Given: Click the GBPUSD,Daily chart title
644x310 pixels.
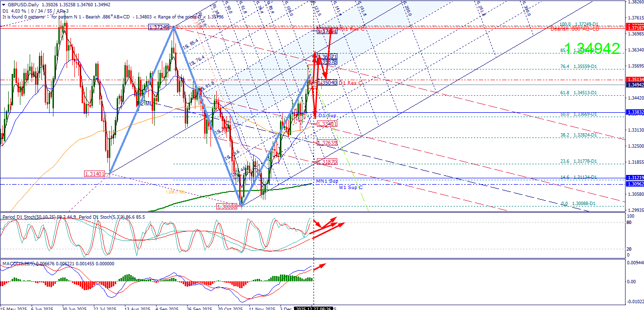Looking at the screenshot, I should (x=24, y=5).
